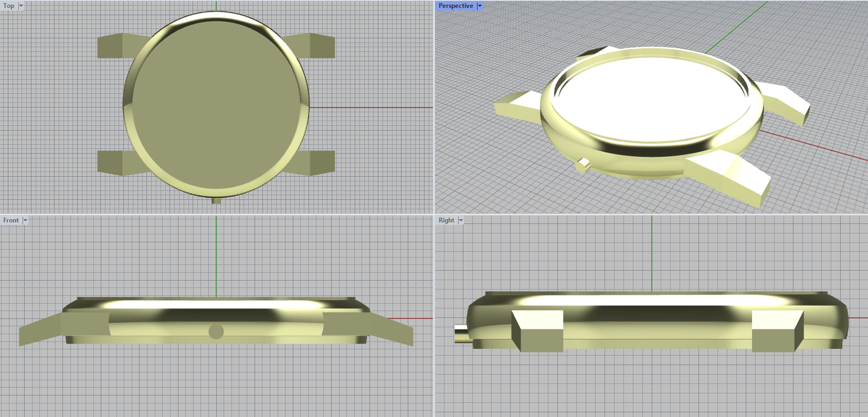Select the round crown in Front view
This screenshot has width=868, height=417.
pos(216,331)
